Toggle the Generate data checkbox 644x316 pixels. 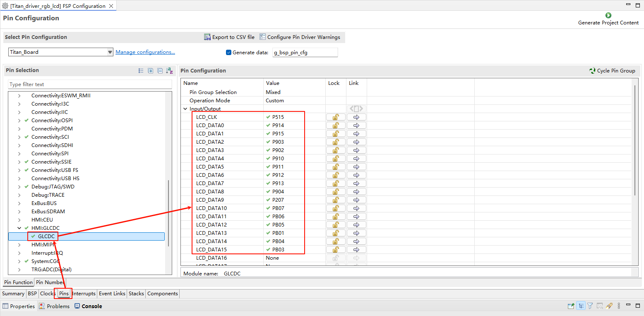[x=228, y=53]
